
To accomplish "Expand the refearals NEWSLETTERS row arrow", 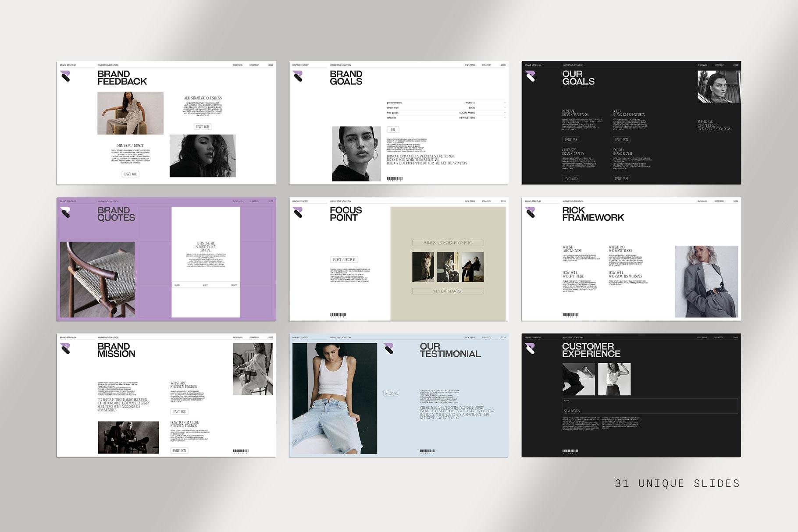I will coord(505,118).
